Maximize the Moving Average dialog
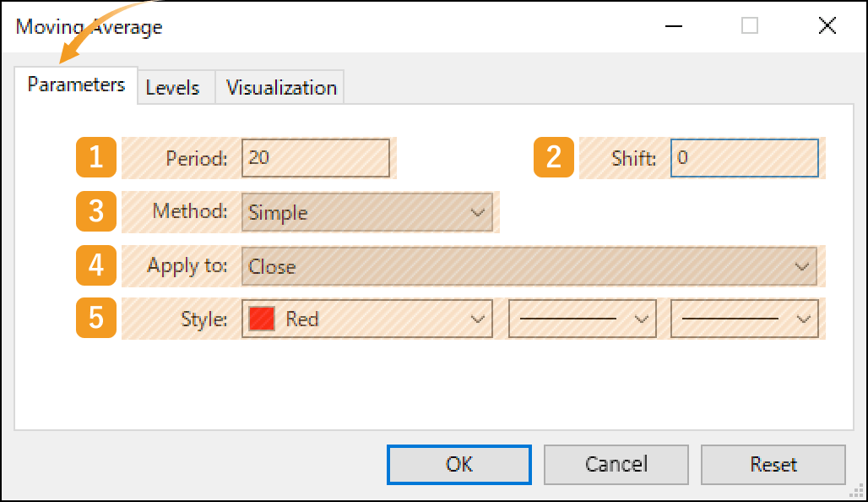 pyautogui.click(x=750, y=25)
